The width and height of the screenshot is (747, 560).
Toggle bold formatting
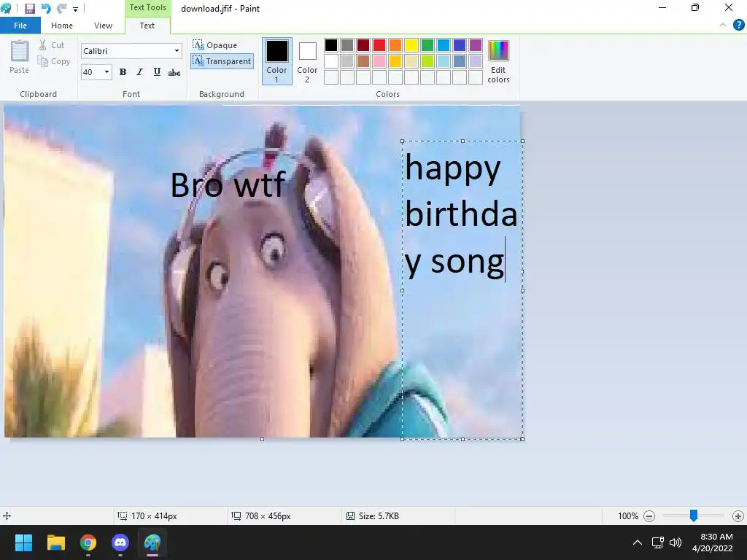tap(123, 72)
